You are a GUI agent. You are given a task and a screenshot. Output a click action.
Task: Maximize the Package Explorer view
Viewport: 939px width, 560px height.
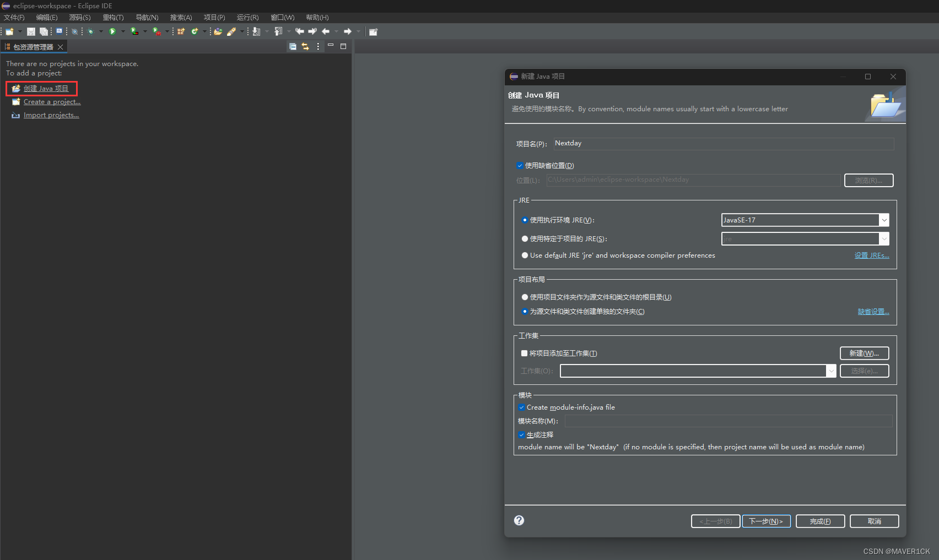[343, 46]
